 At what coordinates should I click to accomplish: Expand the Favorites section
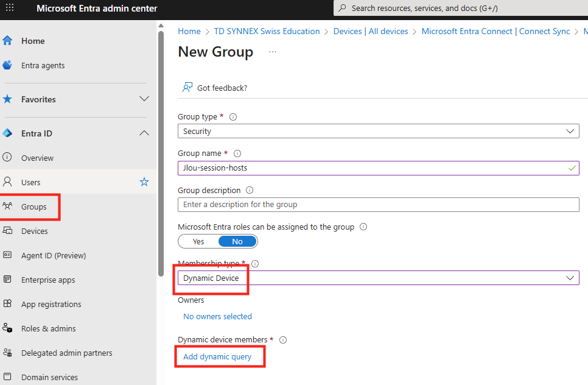pyautogui.click(x=144, y=99)
